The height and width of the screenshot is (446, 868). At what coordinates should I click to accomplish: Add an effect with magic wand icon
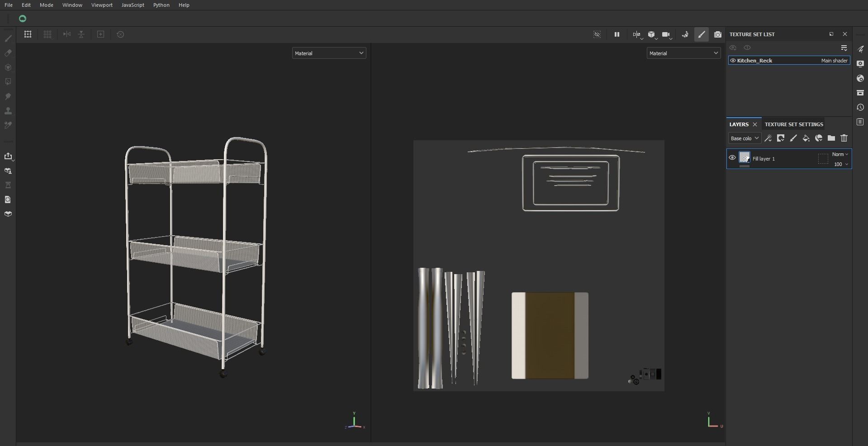[768, 138]
